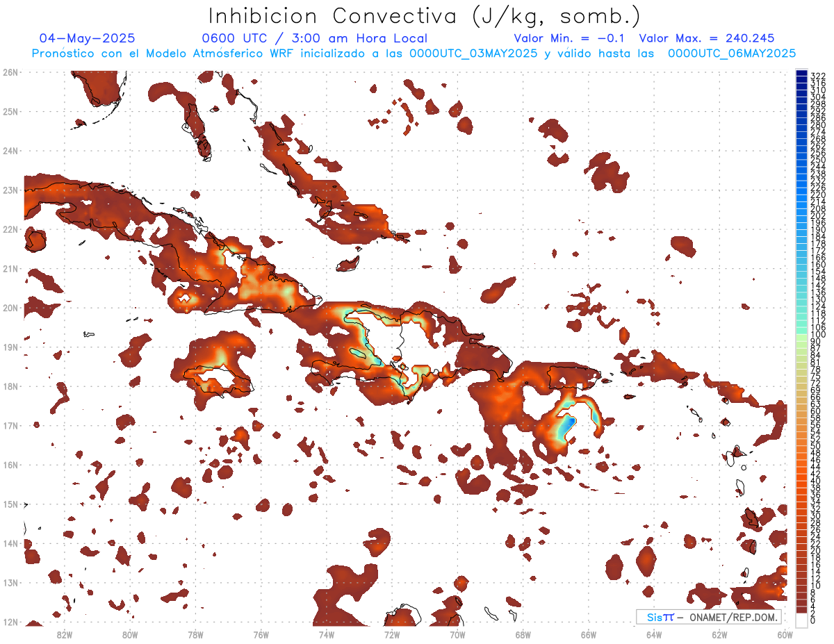834x644 pixels.
Task: Click the latitude label '26N'
Action: [10, 72]
